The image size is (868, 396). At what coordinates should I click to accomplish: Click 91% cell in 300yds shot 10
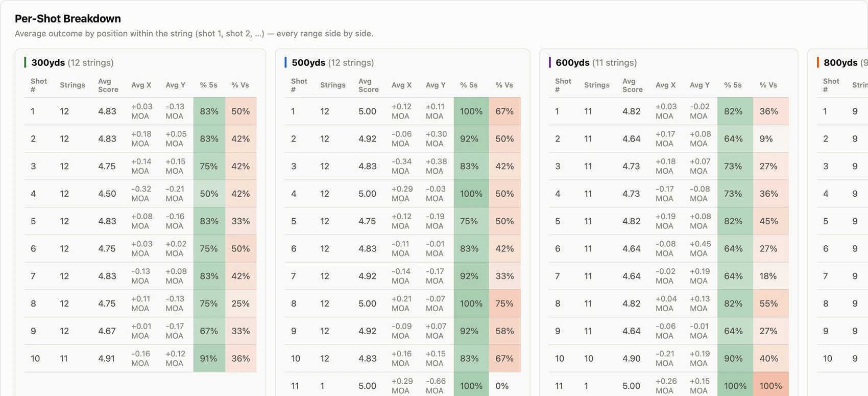click(x=209, y=359)
